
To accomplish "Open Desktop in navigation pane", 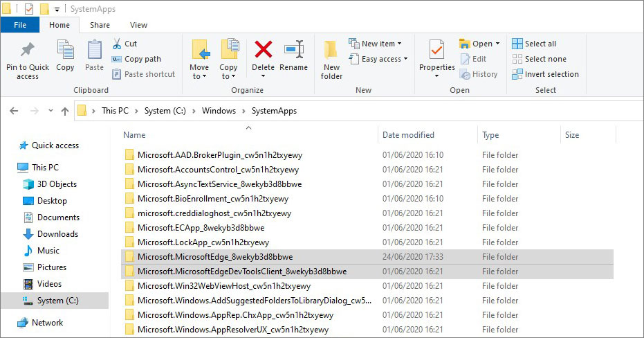I will point(45,201).
